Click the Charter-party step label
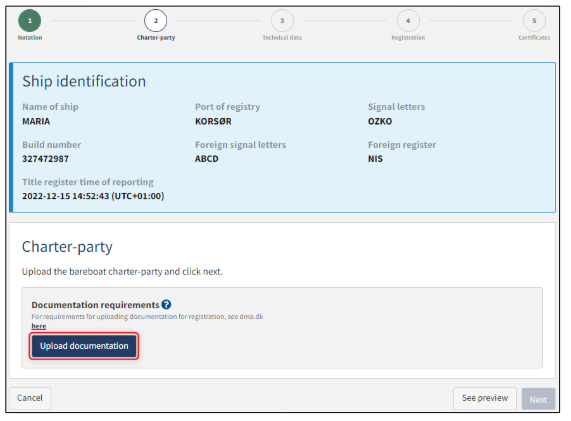The image size is (571, 421). point(156,38)
